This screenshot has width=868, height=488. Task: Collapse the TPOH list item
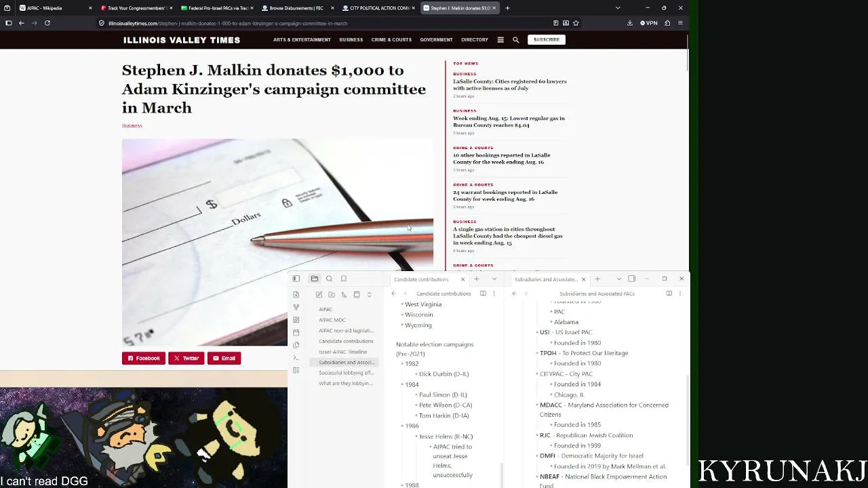(537, 353)
